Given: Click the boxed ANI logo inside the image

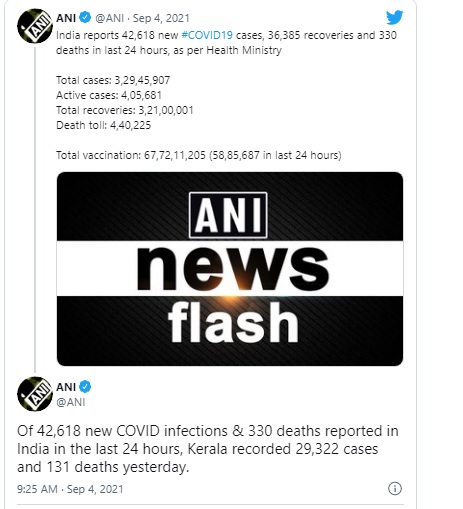Looking at the screenshot, I should [228, 215].
